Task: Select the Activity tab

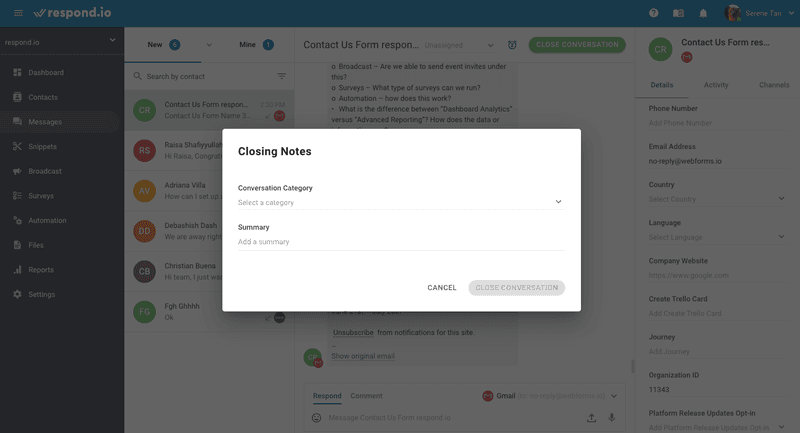Action: tap(716, 85)
